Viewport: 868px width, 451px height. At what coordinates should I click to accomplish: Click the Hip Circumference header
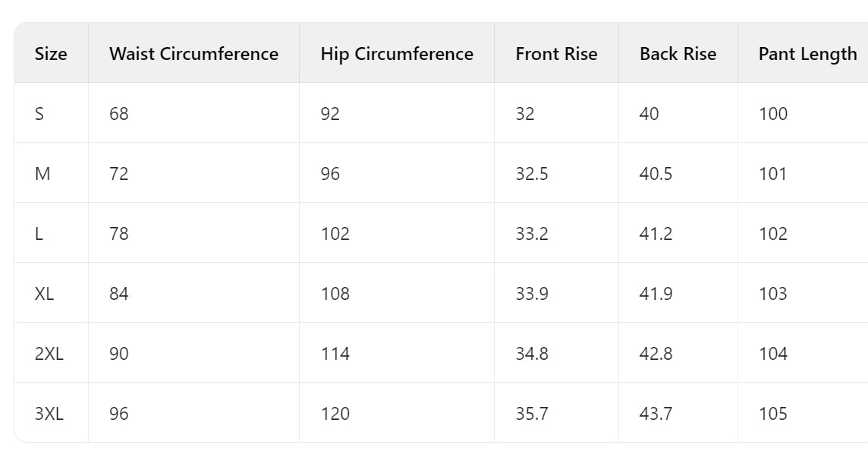point(397,54)
